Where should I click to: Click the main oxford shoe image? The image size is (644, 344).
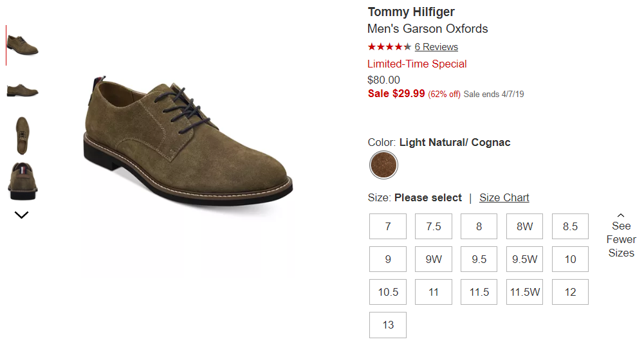(x=188, y=140)
